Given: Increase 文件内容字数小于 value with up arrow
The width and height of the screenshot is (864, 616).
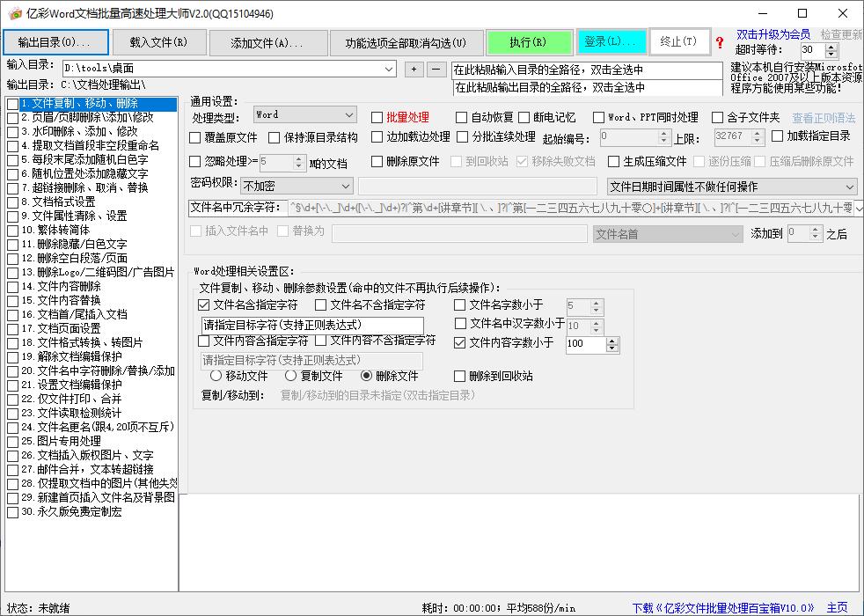Looking at the screenshot, I should pyautogui.click(x=612, y=341).
